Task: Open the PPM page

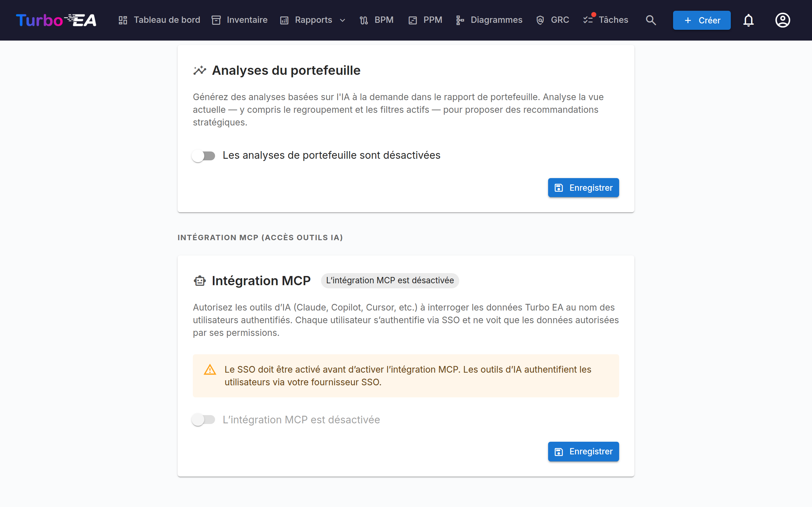Action: [x=425, y=20]
